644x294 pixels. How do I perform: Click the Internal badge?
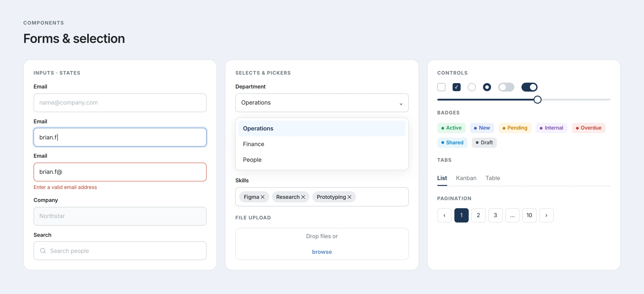click(551, 128)
